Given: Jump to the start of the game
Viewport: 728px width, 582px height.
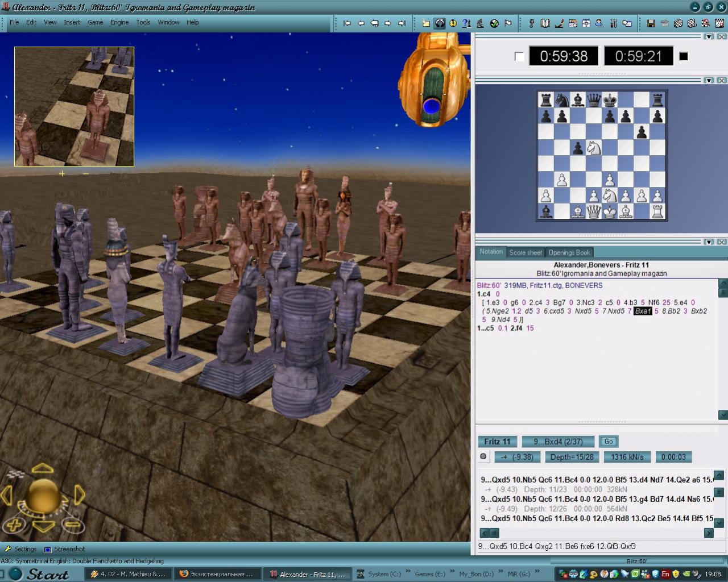Looking at the screenshot, I should click(347, 23).
